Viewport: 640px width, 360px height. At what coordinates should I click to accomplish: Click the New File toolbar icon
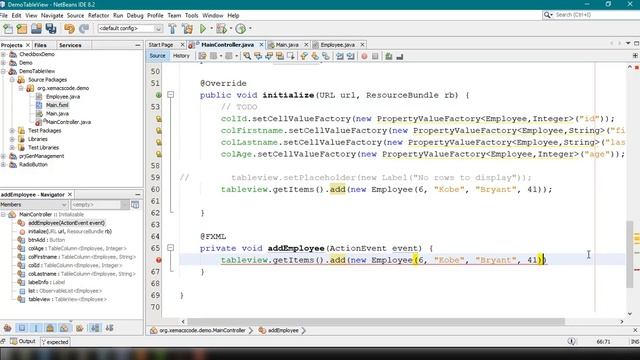[x=8, y=29]
